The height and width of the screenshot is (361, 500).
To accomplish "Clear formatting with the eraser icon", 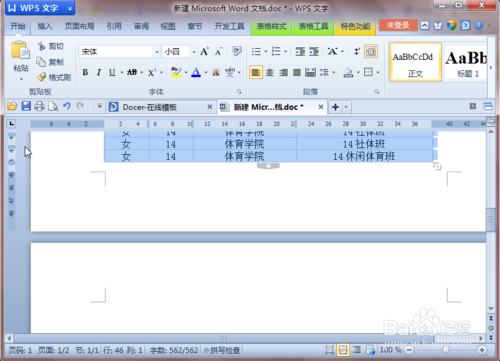I will [237, 51].
